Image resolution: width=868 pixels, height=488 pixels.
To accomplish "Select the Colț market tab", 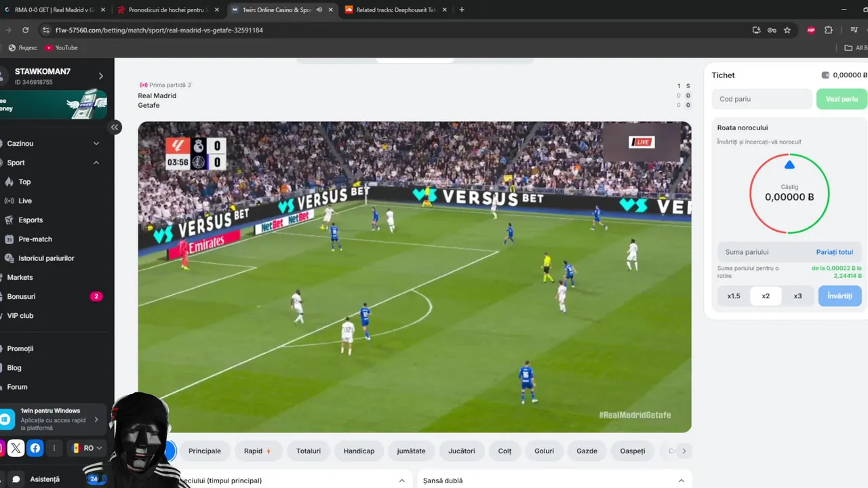I will click(505, 451).
